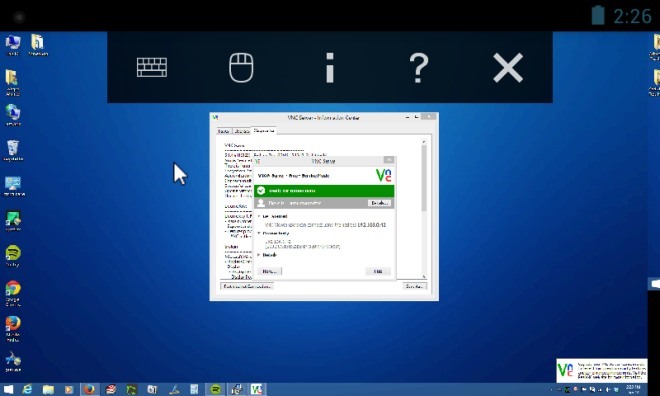Select the second-row folder desktop icon
This screenshot has height=396, width=660.
pos(12,82)
